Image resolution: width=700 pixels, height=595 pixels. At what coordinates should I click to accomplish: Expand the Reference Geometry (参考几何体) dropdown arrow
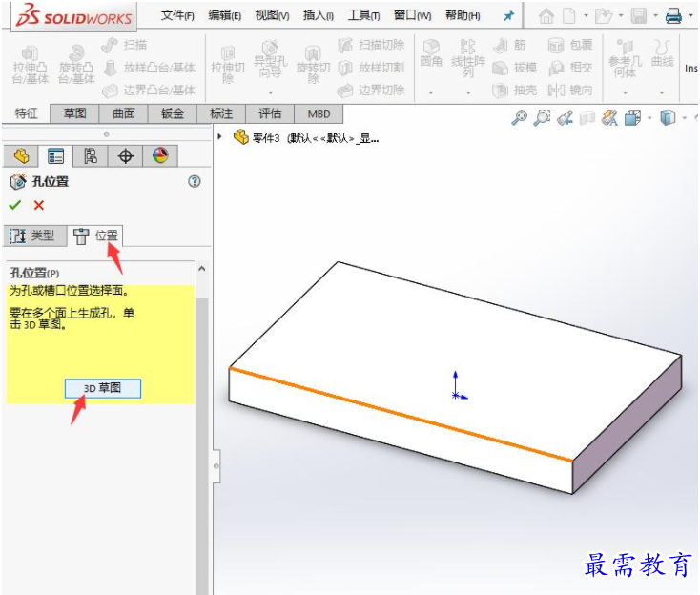coord(625,92)
